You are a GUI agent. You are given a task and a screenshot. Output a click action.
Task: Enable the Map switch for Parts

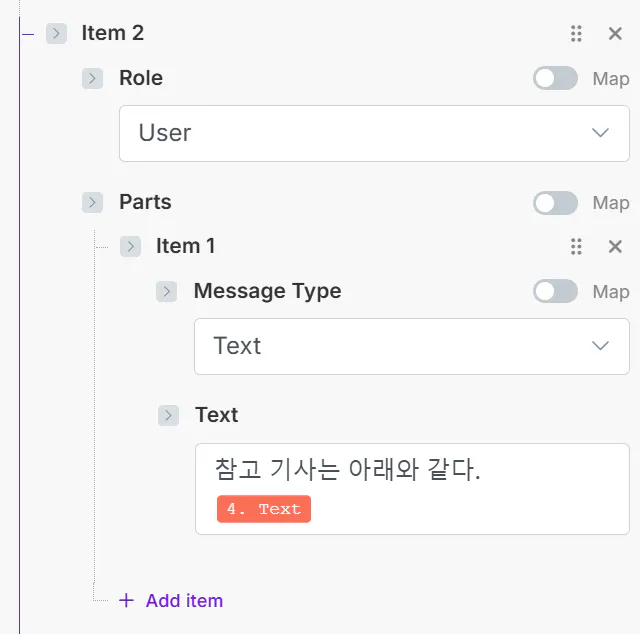point(555,203)
